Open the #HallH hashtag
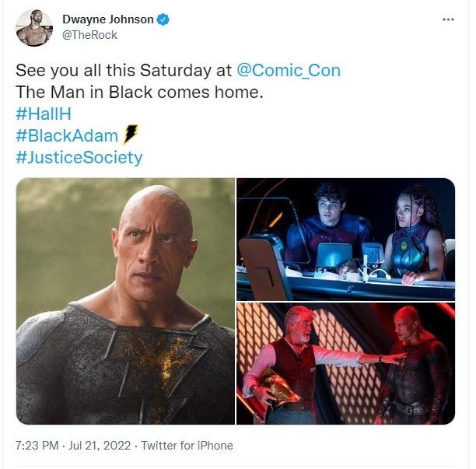The height and width of the screenshot is (469, 476). (44, 114)
